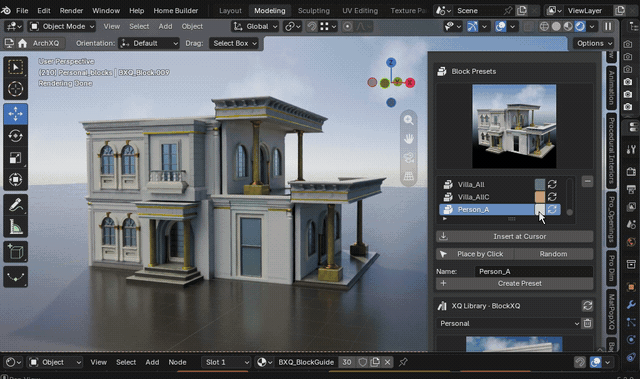Click the Villa_All color swatch

pyautogui.click(x=540, y=184)
